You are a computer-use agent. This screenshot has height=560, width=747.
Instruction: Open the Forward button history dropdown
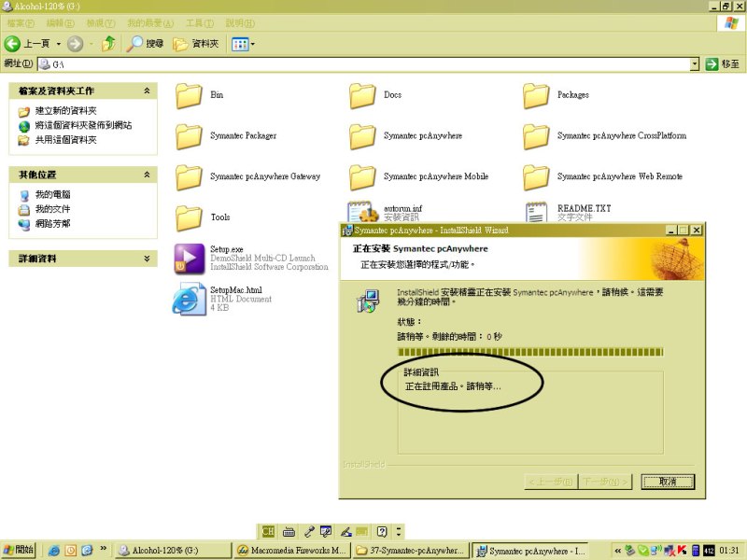click(x=91, y=44)
